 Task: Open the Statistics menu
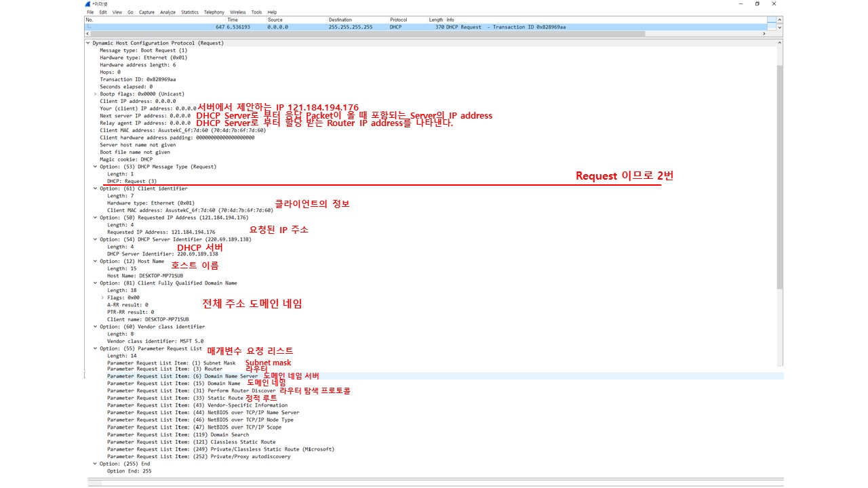(190, 12)
